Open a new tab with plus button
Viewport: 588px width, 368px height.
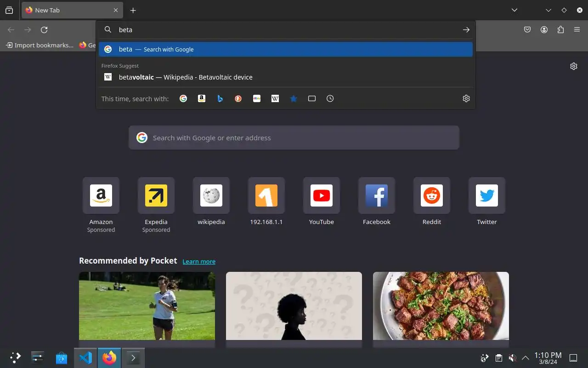(x=133, y=10)
